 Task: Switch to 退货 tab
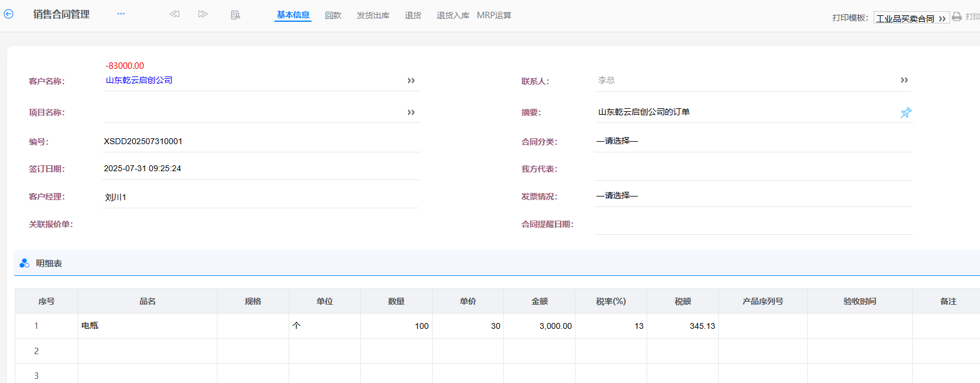tap(413, 15)
